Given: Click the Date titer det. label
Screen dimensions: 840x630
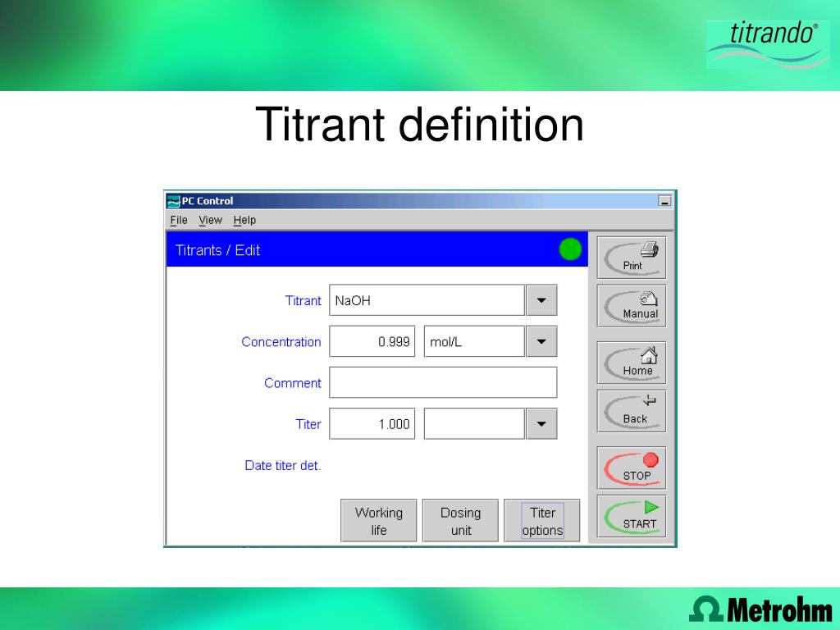Looking at the screenshot, I should pyautogui.click(x=283, y=466).
